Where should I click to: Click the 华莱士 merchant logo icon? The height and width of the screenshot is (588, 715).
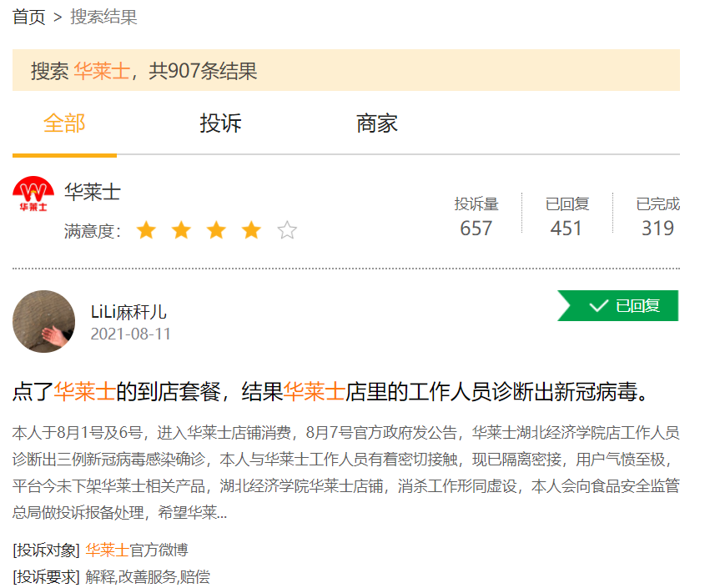click(33, 197)
